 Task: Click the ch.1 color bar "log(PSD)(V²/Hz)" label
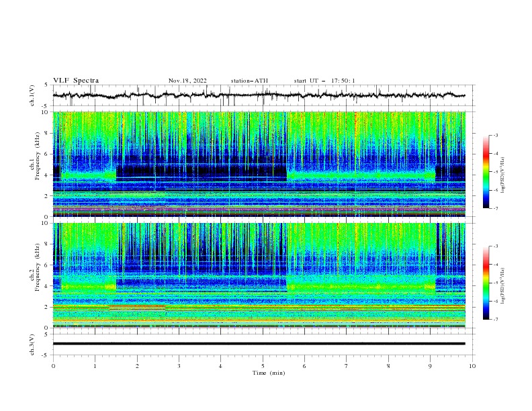click(503, 175)
